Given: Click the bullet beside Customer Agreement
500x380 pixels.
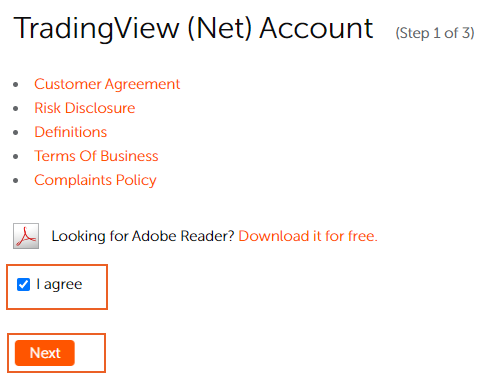Looking at the screenshot, I should (16, 85).
